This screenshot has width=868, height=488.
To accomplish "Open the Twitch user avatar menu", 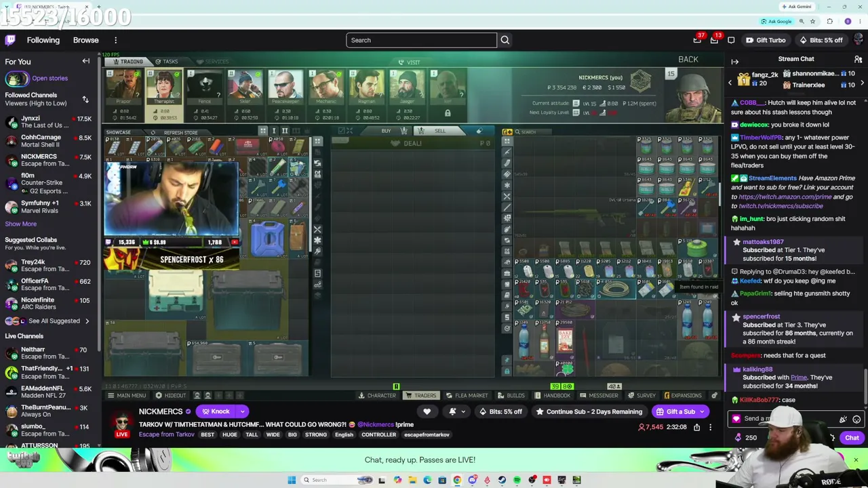I will click(x=859, y=40).
